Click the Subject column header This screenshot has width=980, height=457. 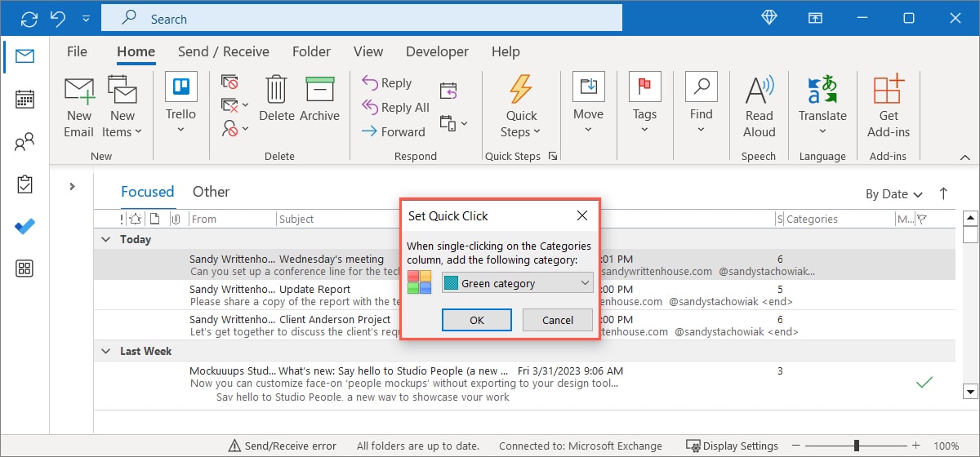point(296,219)
